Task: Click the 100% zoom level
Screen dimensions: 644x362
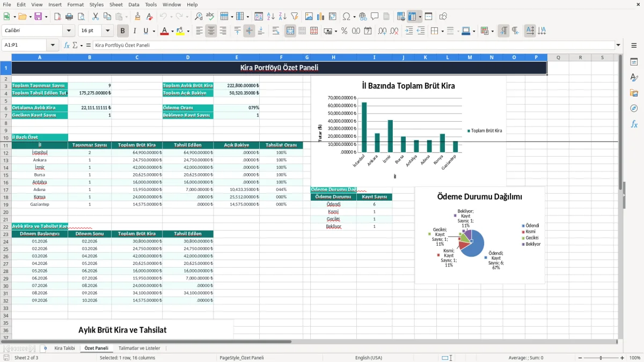Action: click(634, 358)
